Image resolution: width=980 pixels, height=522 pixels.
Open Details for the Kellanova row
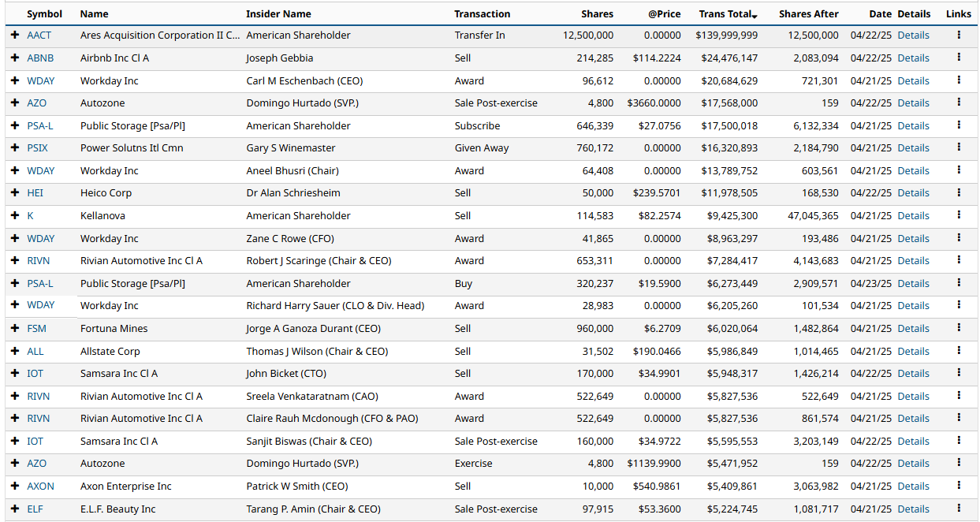pyautogui.click(x=913, y=215)
